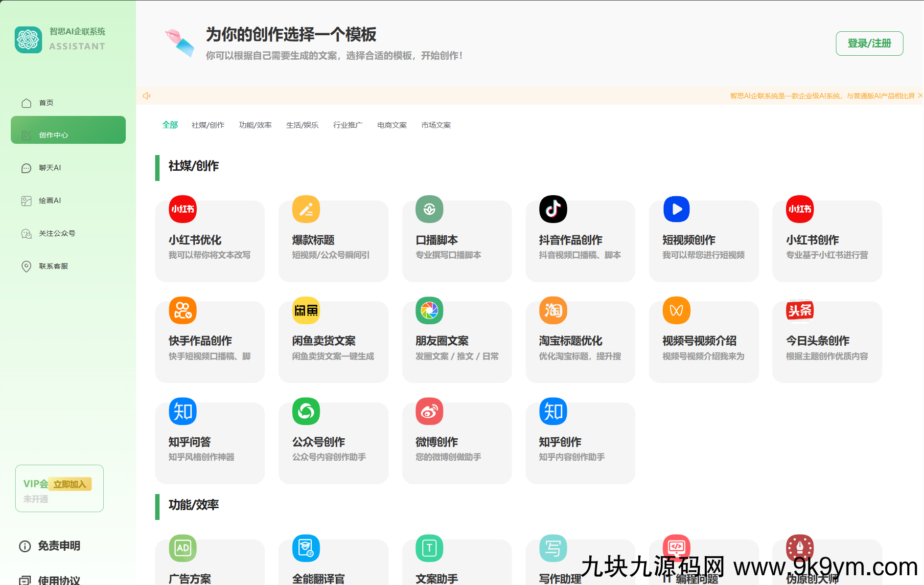Switch to the 电商文案 tab
The image size is (924, 585).
[392, 125]
